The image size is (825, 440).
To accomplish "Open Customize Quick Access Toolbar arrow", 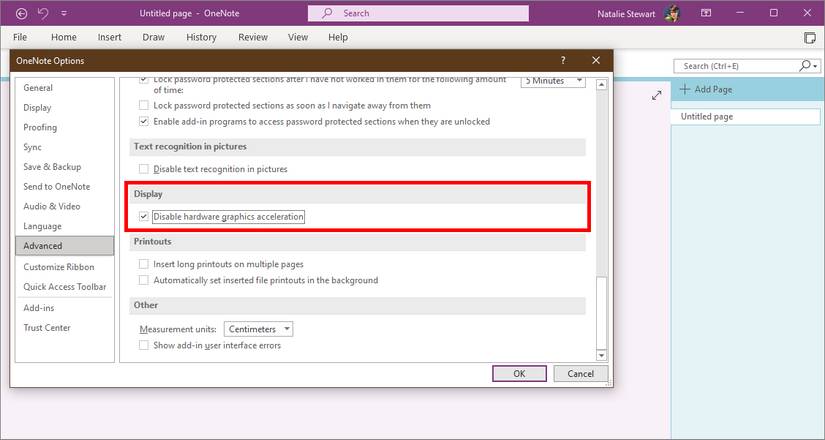I will pyautogui.click(x=64, y=14).
